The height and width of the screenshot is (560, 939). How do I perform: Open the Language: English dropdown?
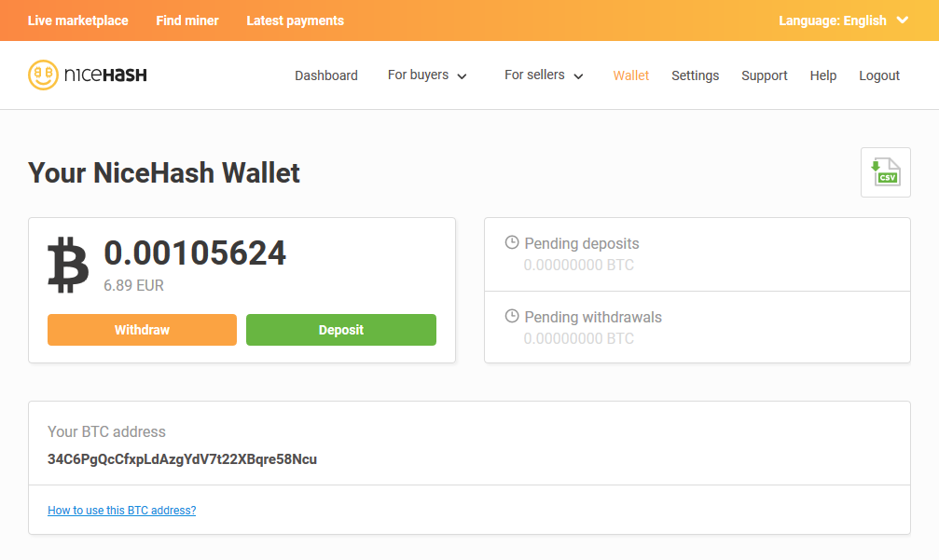click(x=843, y=20)
